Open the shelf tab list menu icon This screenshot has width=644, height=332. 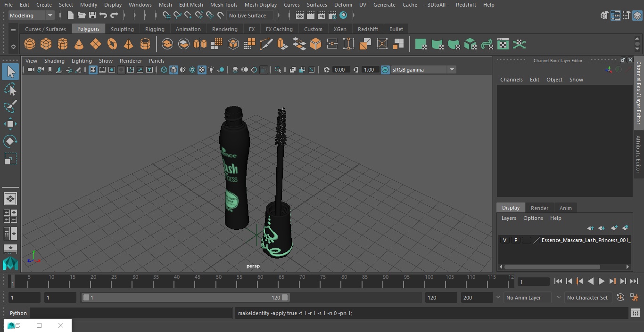tap(13, 30)
